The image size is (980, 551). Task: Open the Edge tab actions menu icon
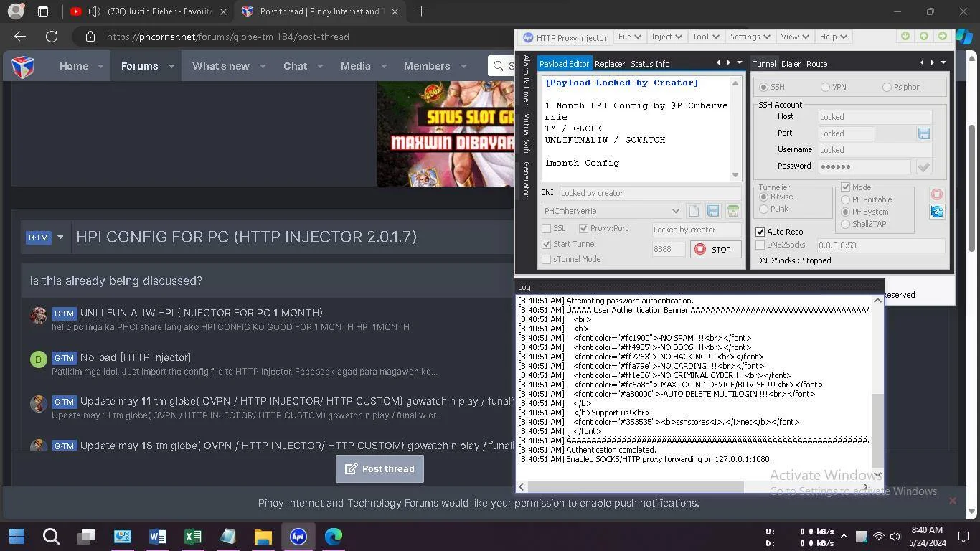pos(43,11)
